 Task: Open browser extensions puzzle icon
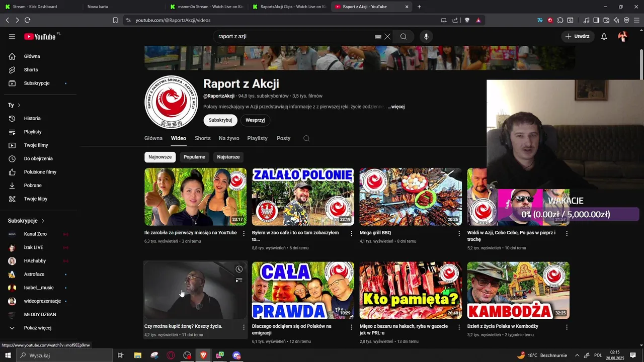pos(560,20)
